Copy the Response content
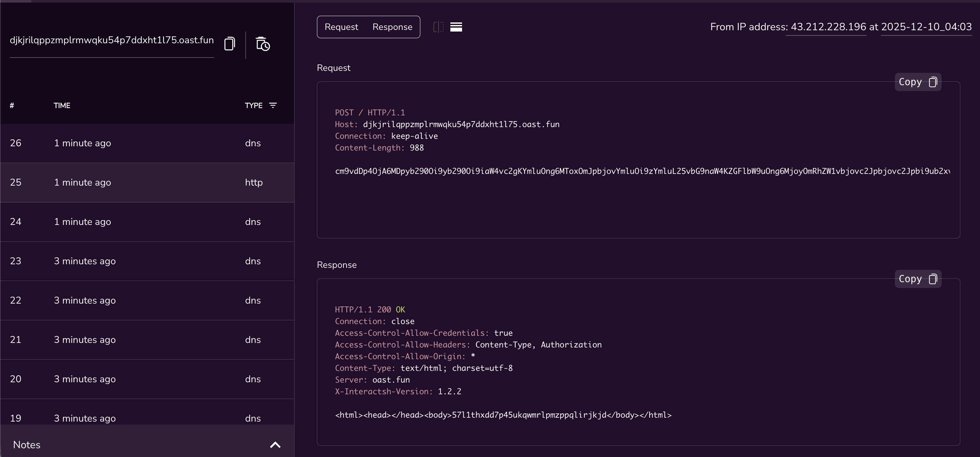Screen dimensions: 980x457 (x=918, y=279)
